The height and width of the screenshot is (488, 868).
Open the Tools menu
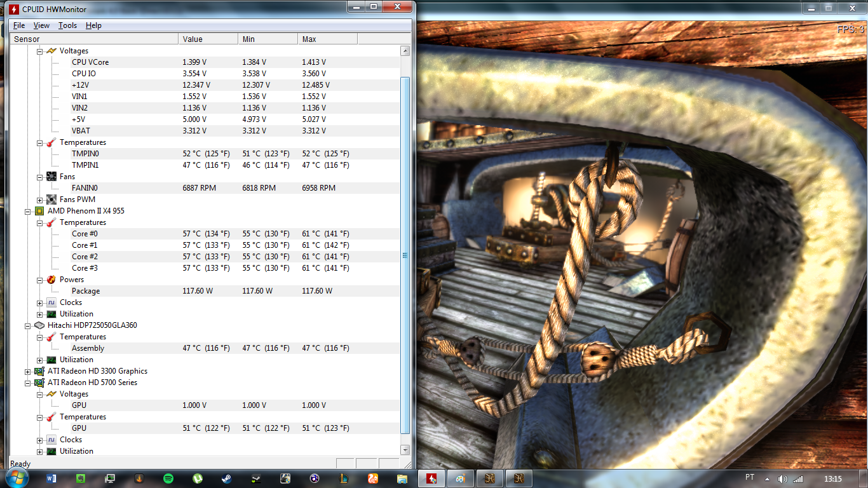click(x=67, y=25)
